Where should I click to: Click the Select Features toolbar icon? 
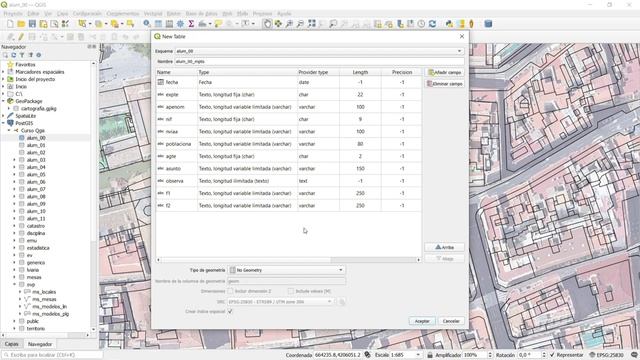(82, 24)
